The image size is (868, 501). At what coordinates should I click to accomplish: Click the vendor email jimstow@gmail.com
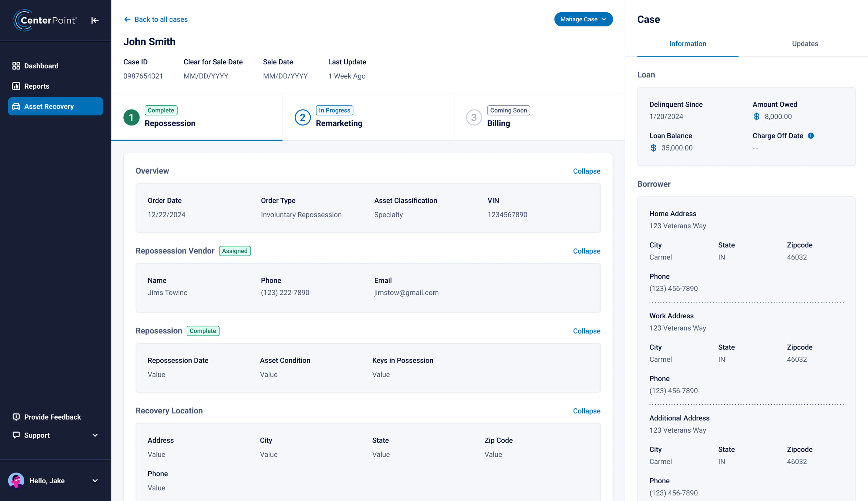(x=406, y=293)
